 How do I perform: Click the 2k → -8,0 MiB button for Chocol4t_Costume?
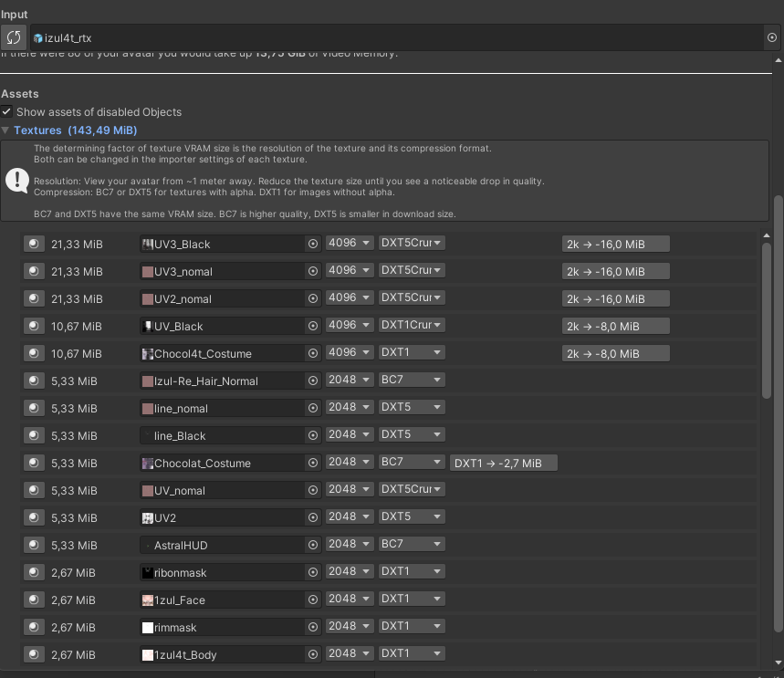point(615,353)
